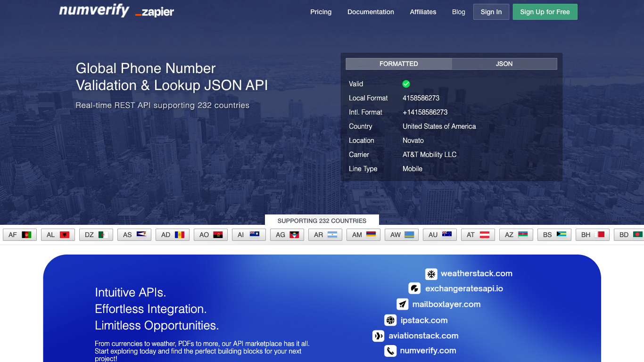Select the AM Armenia flag button
Screen dimensions: 644x362
click(x=363, y=235)
